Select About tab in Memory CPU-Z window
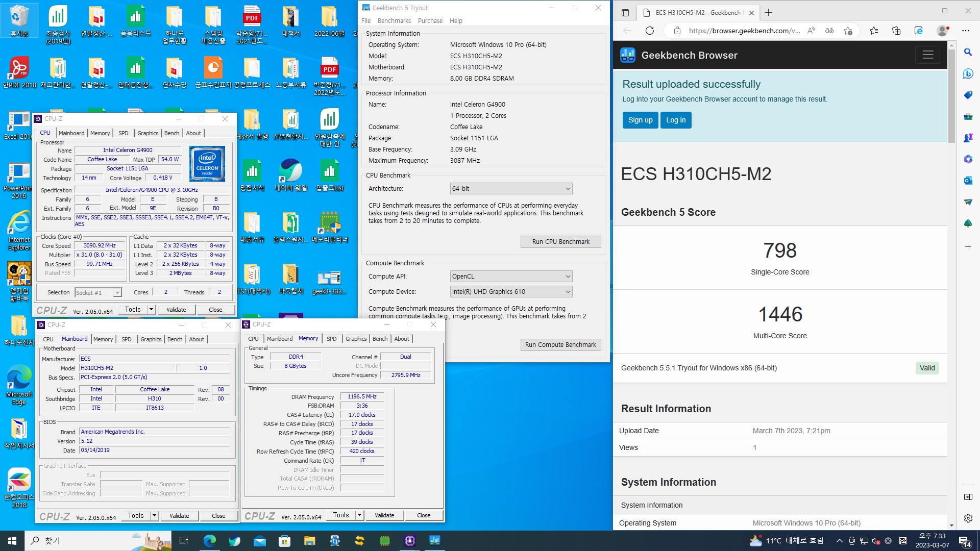Image resolution: width=980 pixels, height=551 pixels. (x=402, y=339)
